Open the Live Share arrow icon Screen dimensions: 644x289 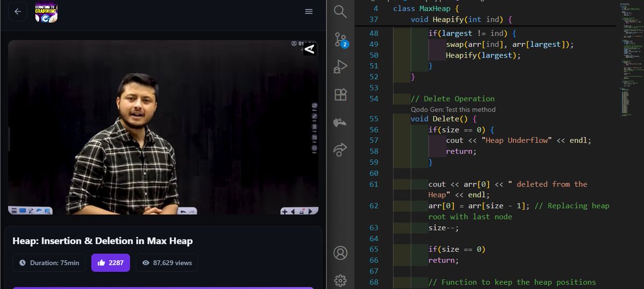click(x=341, y=150)
